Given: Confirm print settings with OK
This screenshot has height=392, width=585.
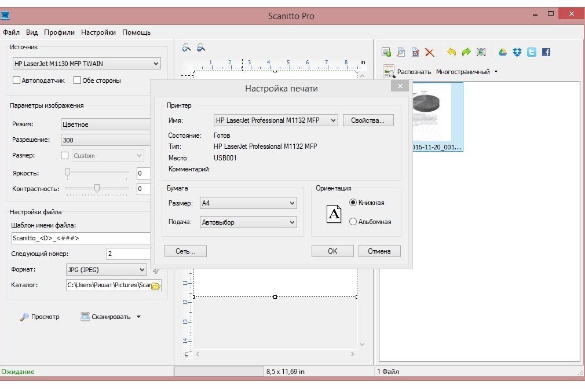Looking at the screenshot, I should coord(332,251).
